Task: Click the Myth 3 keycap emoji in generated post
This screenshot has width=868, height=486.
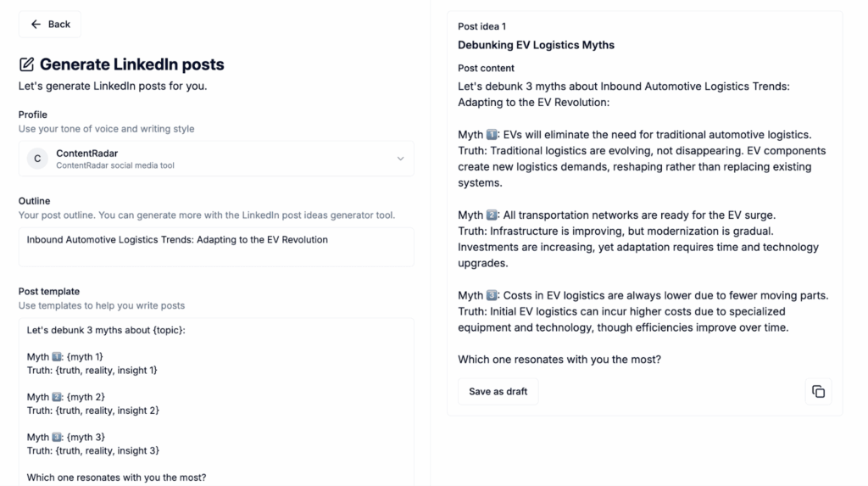Action: click(x=492, y=296)
